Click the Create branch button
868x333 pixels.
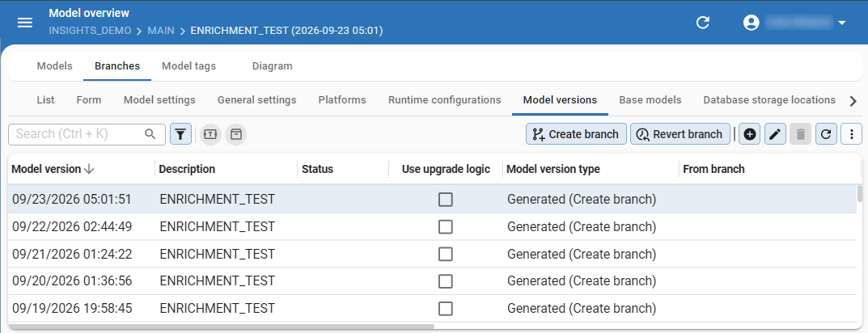point(576,134)
